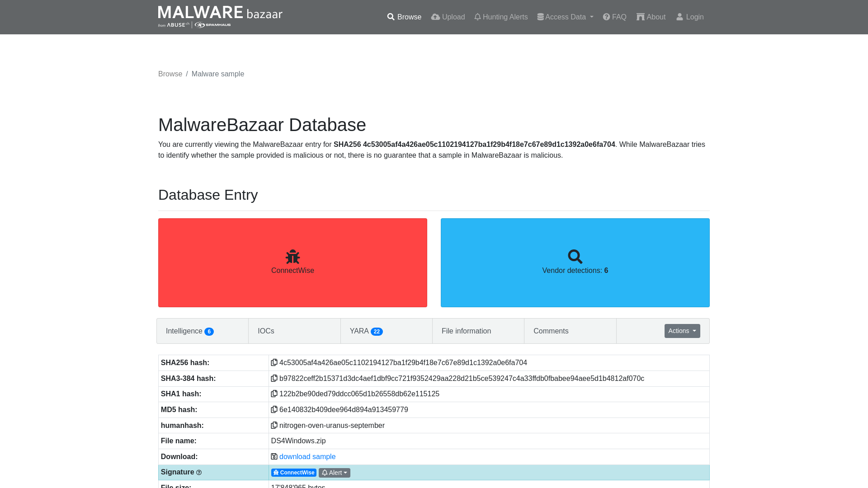Click the magnifier icon in Vendor detections panel
Screen dimensions: 868x488
click(575, 256)
